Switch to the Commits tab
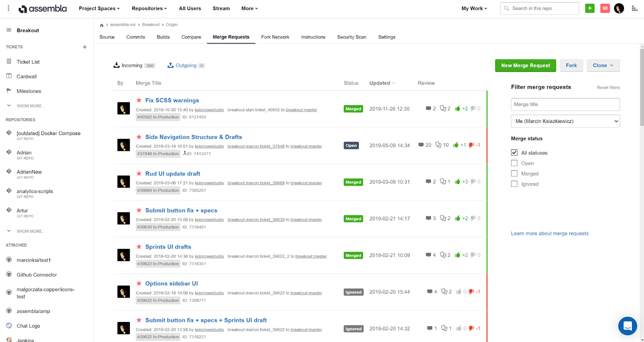The image size is (644, 342). pos(135,37)
